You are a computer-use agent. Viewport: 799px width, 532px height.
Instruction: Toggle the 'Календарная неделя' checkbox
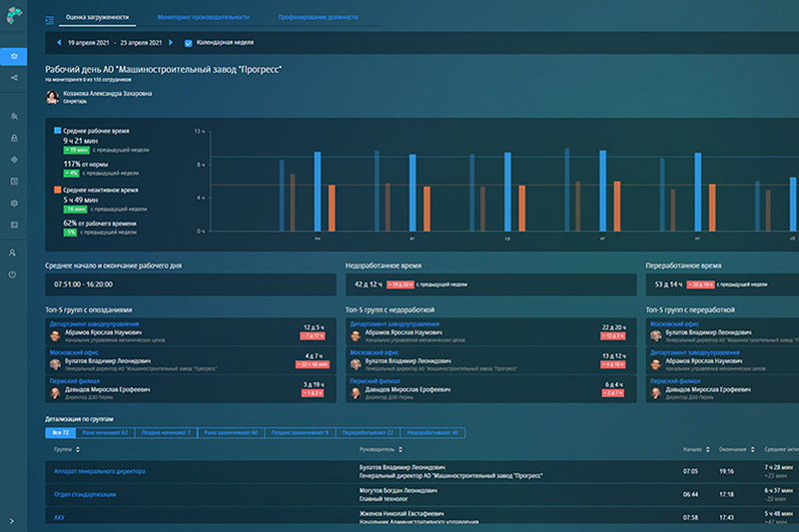coord(188,43)
